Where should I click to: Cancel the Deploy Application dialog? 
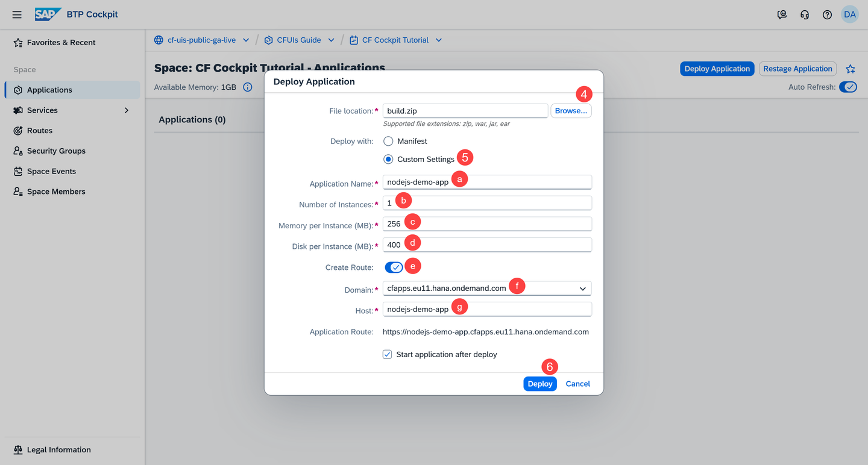pyautogui.click(x=577, y=384)
